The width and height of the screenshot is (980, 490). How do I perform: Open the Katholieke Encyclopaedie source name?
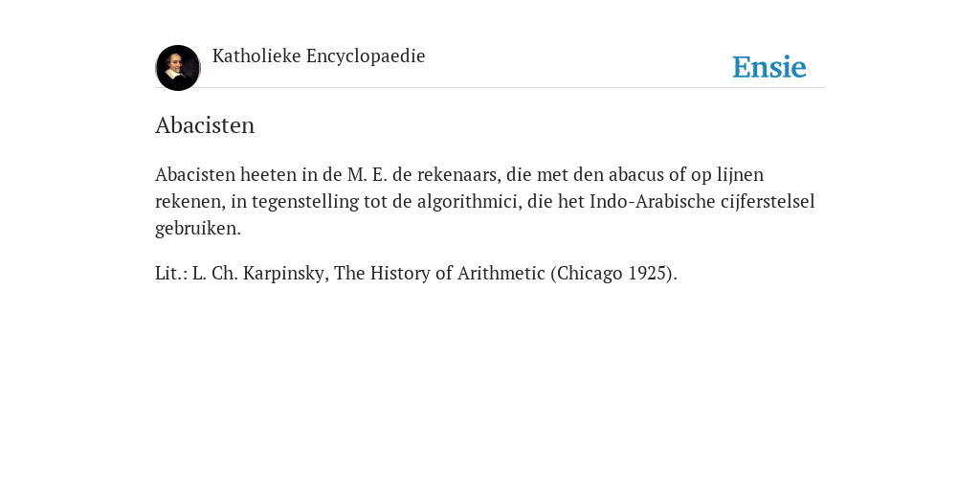[319, 56]
